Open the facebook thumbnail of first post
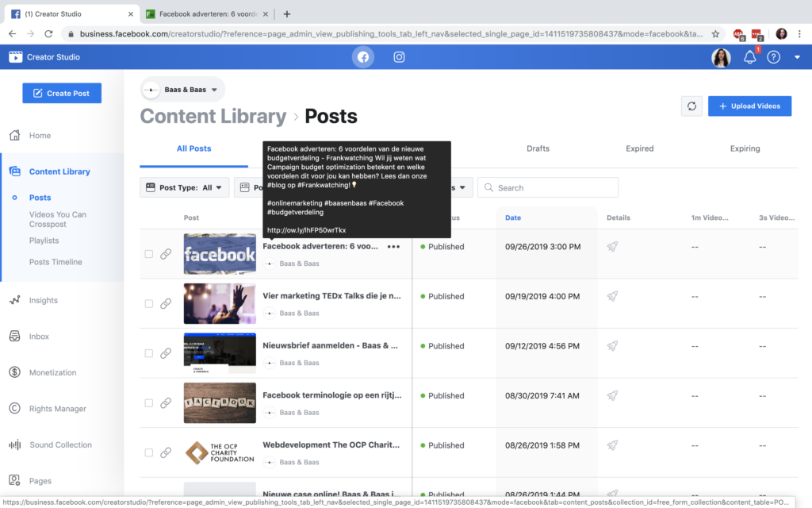Viewport: 812px width, 508px height. click(x=220, y=254)
